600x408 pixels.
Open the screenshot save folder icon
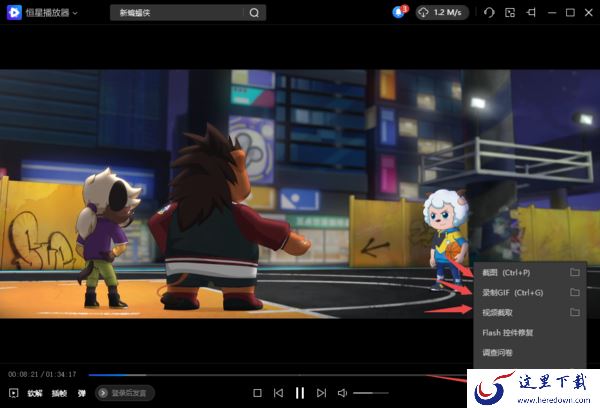pyautogui.click(x=574, y=272)
